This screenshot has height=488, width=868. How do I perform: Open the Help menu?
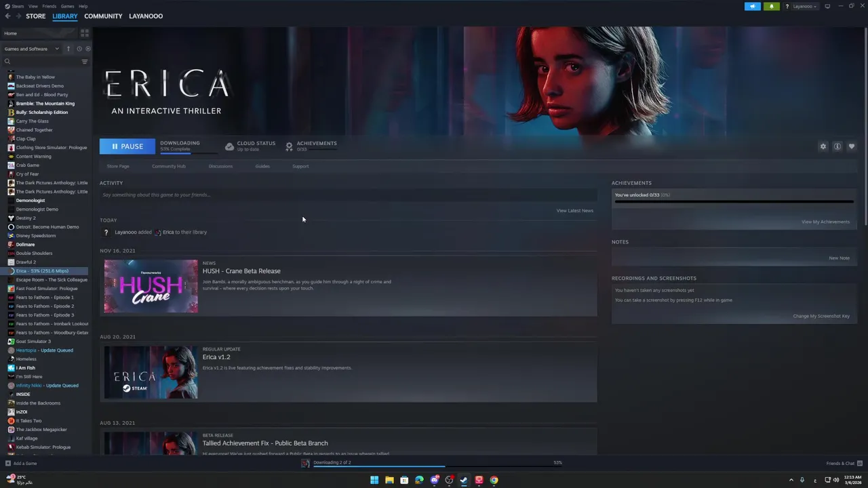tap(83, 6)
